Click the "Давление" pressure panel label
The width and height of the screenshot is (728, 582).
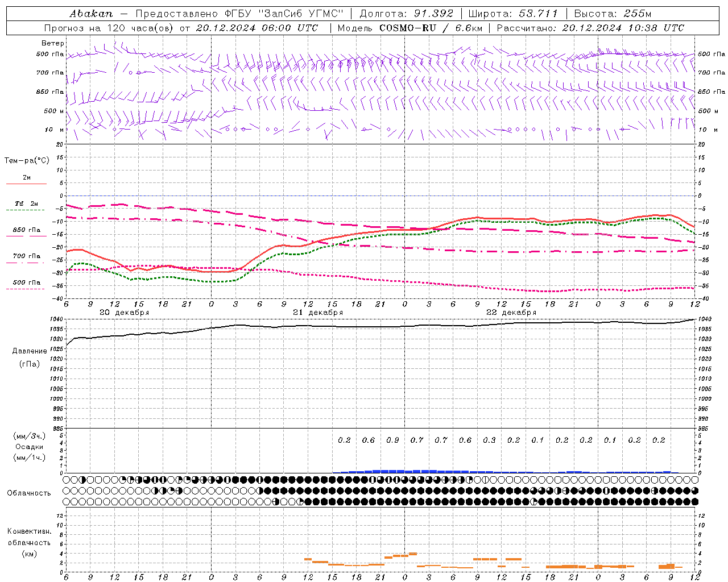[30, 351]
